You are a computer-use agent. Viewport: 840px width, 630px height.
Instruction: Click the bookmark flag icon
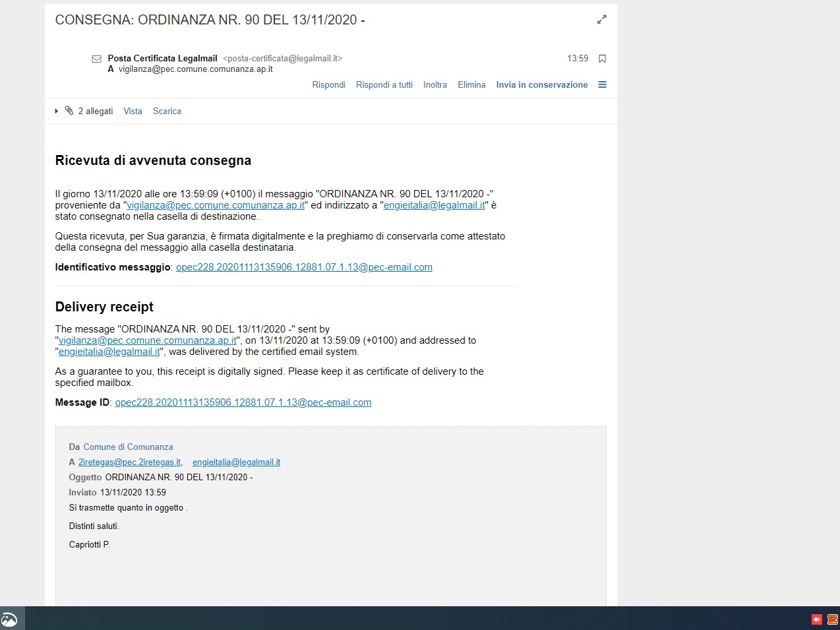(602, 59)
